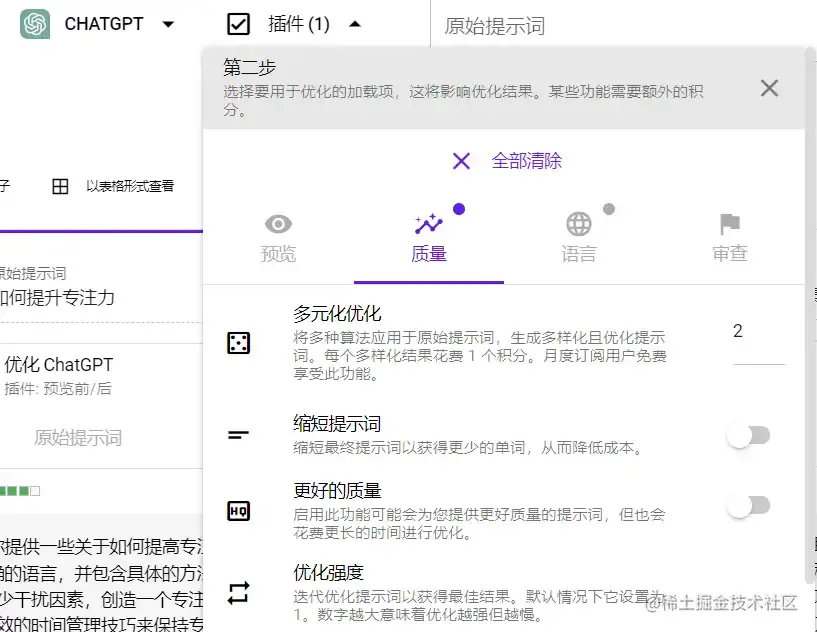The height and width of the screenshot is (632, 817).
Task: Click the ChatGPT logo icon
Action: [x=35, y=24]
